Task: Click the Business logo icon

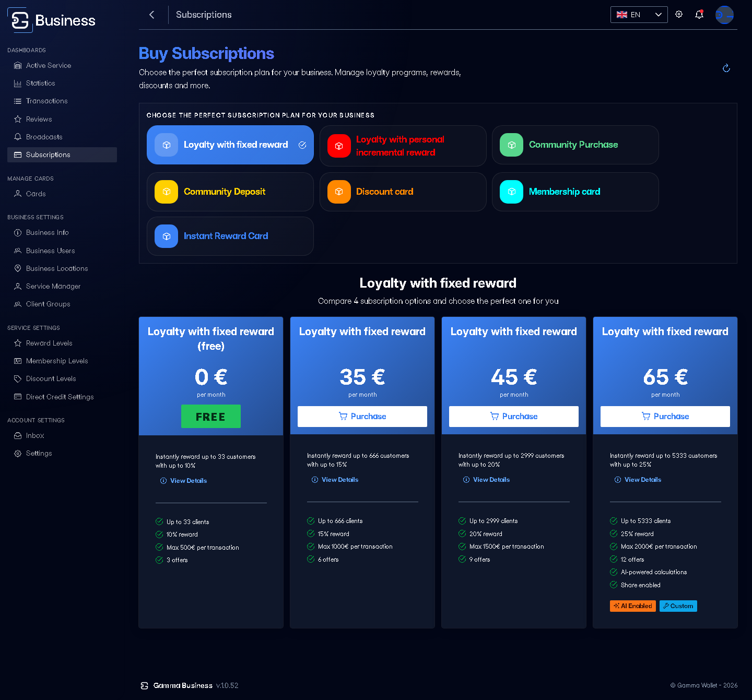Action: 20,20
